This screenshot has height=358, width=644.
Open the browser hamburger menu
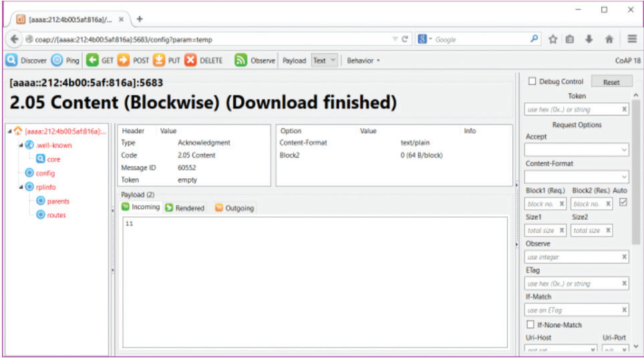[632, 39]
